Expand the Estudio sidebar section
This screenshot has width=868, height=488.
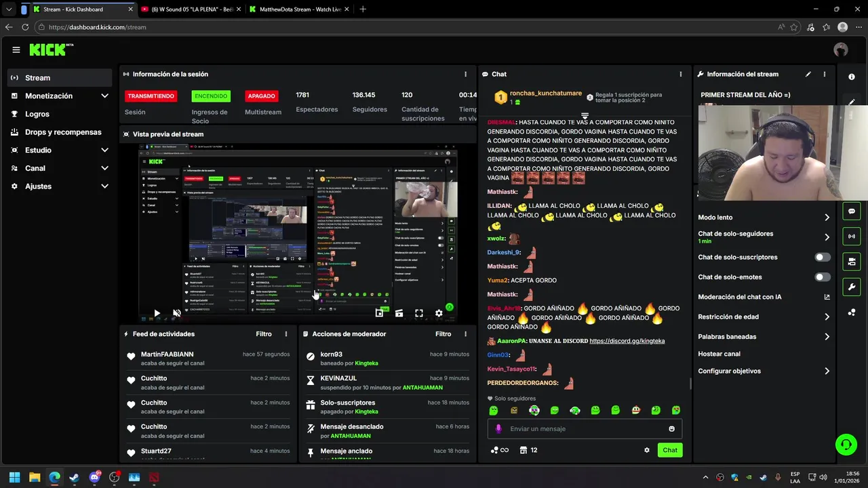[104, 150]
